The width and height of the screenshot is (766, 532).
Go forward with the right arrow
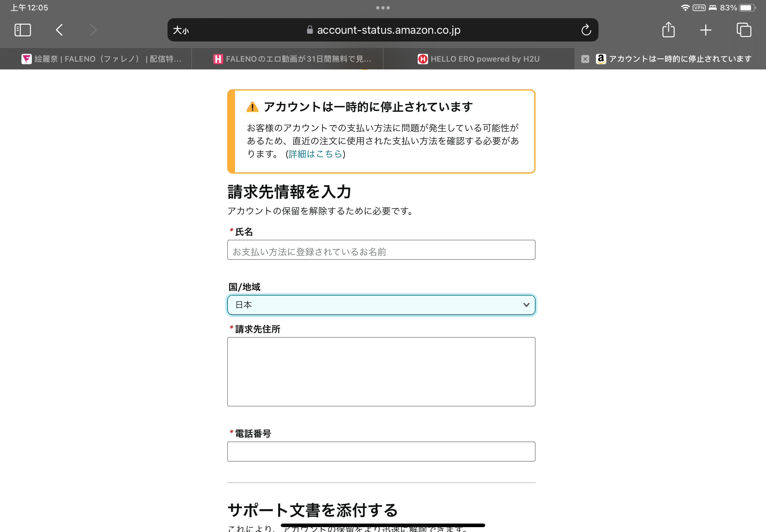[x=93, y=30]
